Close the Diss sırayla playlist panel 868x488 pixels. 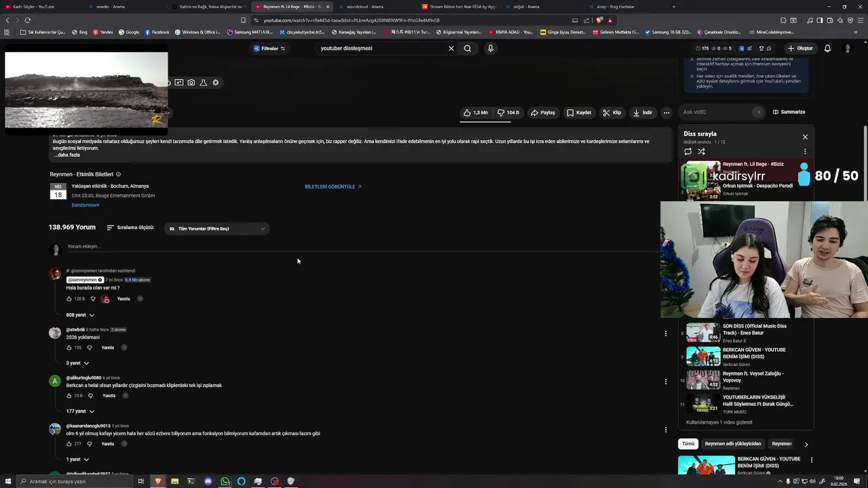(x=805, y=137)
